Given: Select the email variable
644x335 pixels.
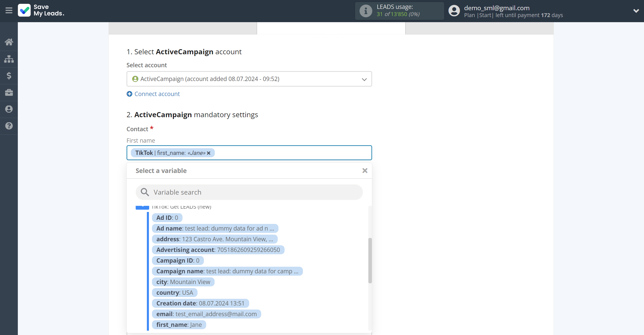Looking at the screenshot, I should pos(206,314).
